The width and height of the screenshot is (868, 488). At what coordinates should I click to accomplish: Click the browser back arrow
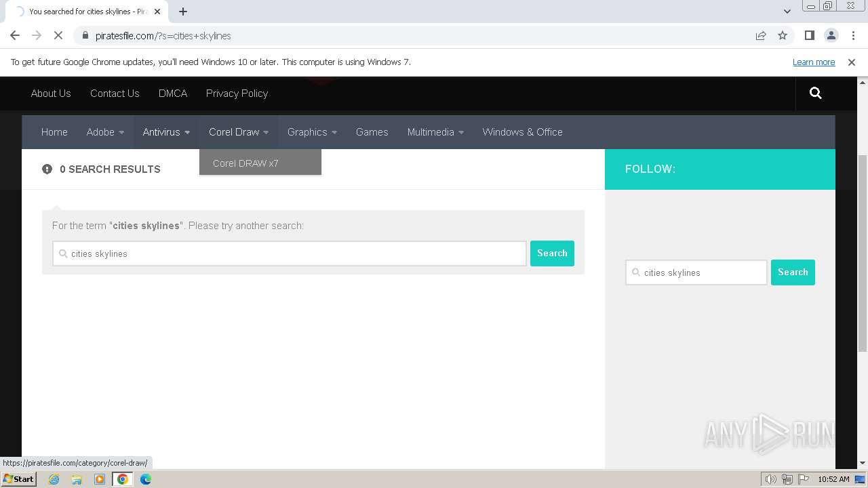coord(15,35)
